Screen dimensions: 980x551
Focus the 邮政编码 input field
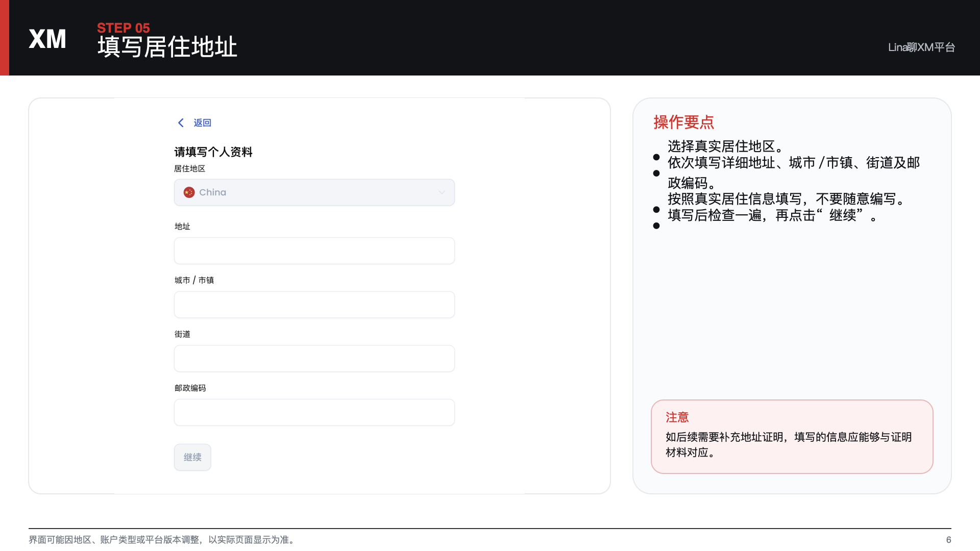[x=314, y=412]
